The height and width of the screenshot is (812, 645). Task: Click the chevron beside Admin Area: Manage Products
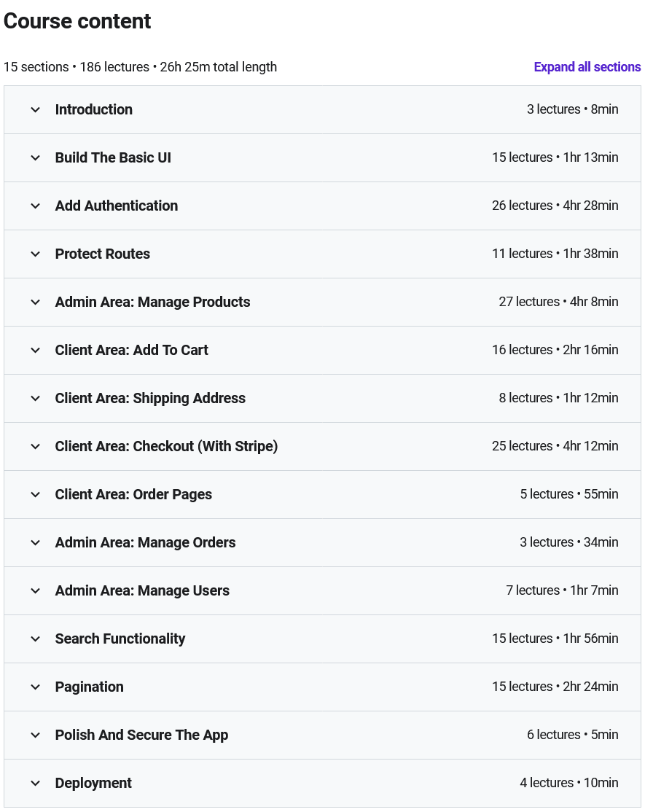coord(35,302)
